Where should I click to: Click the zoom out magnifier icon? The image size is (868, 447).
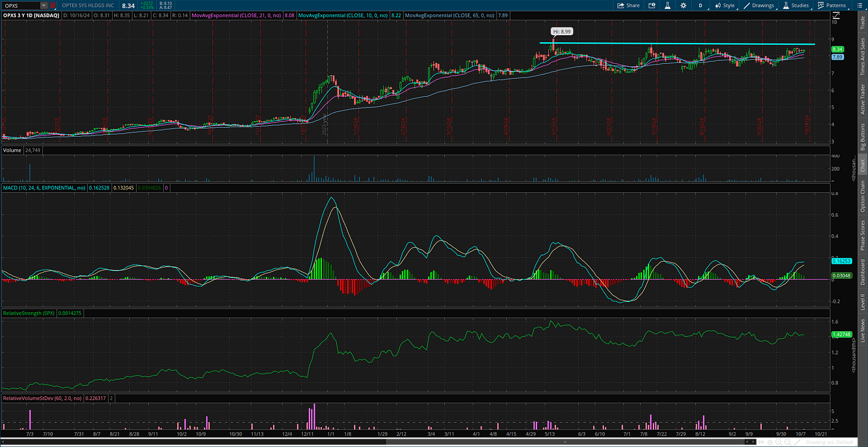788,442
